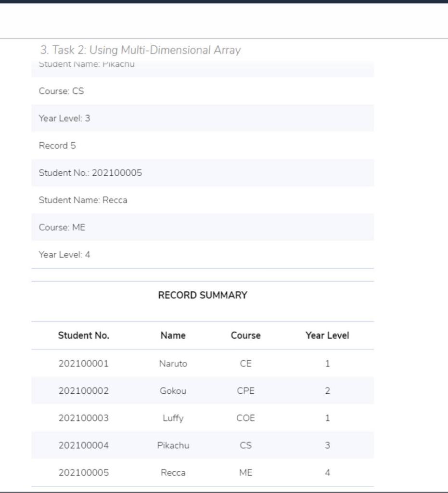Select the row containing Luffy
Screen dimensions: 448x493
click(203, 418)
